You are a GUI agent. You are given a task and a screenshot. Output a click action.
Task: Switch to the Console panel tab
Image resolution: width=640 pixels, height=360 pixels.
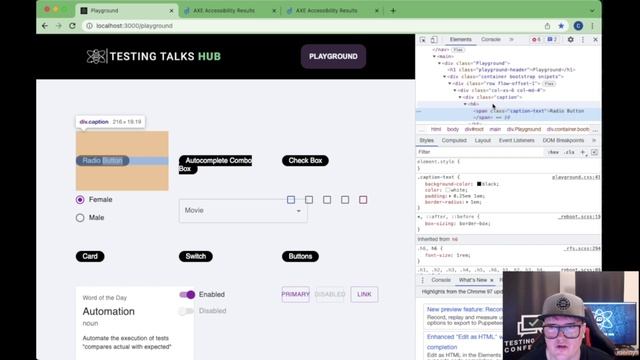point(491,40)
